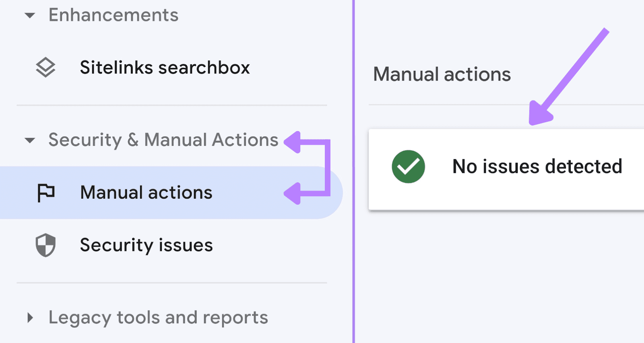Select Manual actions in sidebar

(171, 193)
